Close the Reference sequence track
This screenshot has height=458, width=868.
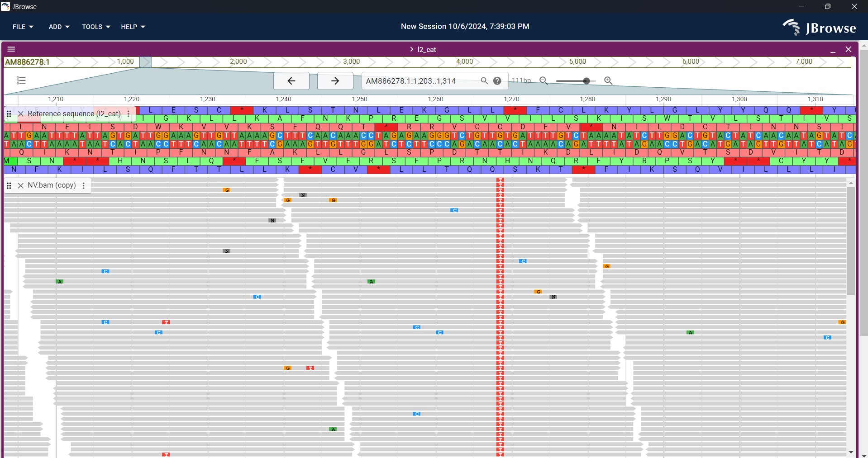point(21,114)
